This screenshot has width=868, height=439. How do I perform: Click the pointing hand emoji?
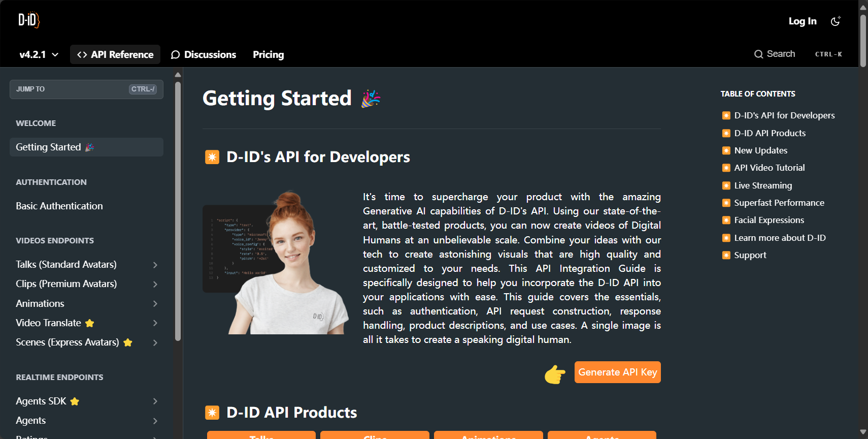point(555,374)
